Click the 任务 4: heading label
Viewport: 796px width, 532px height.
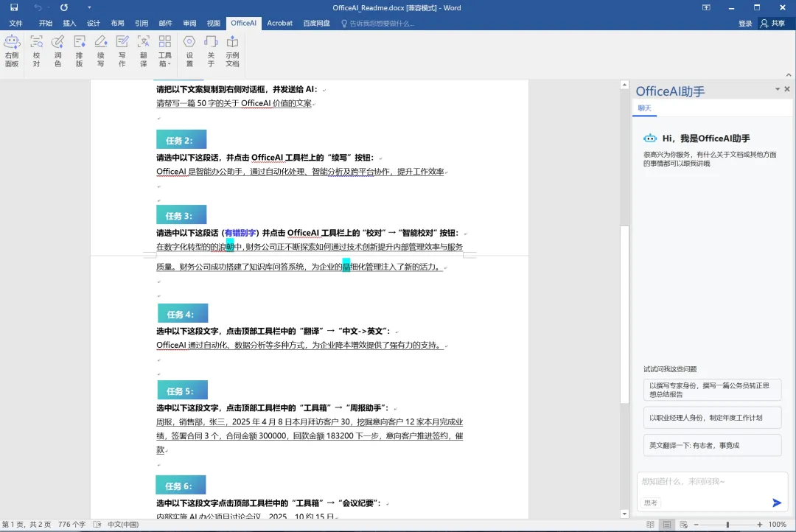coord(183,313)
